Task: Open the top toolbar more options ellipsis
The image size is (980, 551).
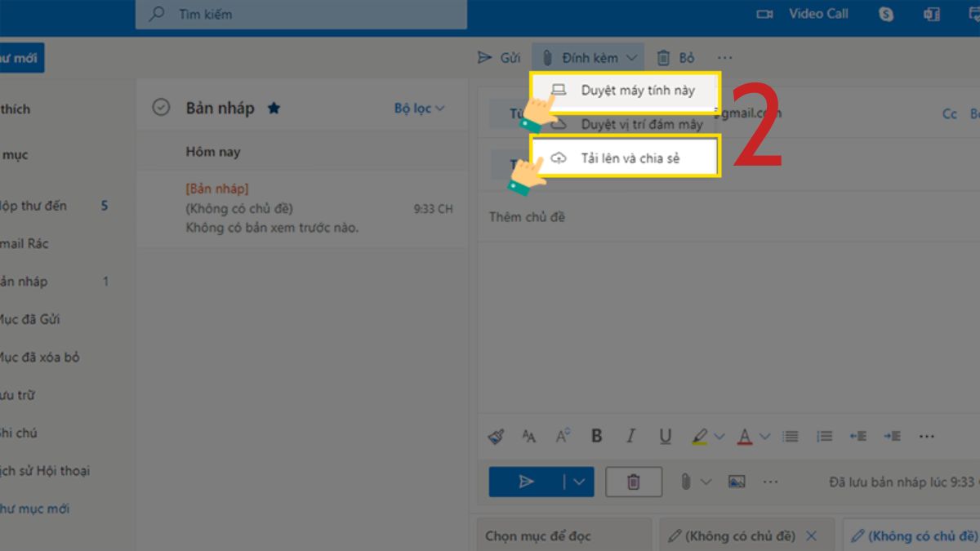Action: coord(725,58)
